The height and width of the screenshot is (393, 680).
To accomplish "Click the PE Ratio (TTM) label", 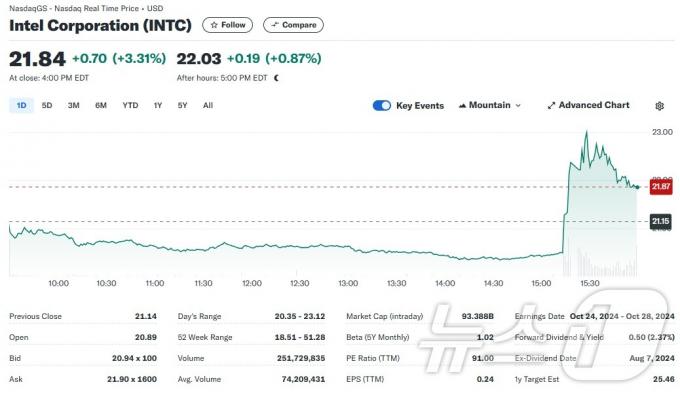I will click(373, 358).
